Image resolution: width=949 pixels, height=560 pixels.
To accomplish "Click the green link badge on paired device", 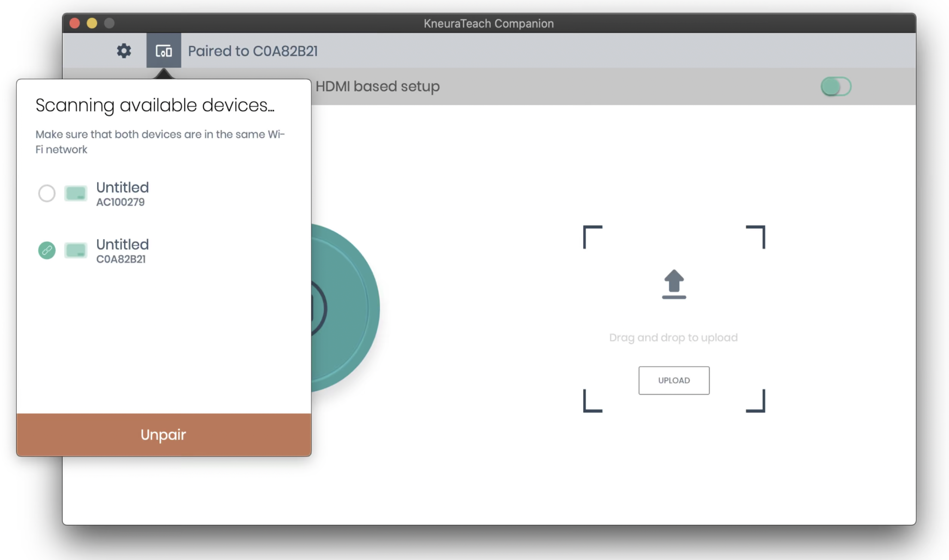I will 47,250.
